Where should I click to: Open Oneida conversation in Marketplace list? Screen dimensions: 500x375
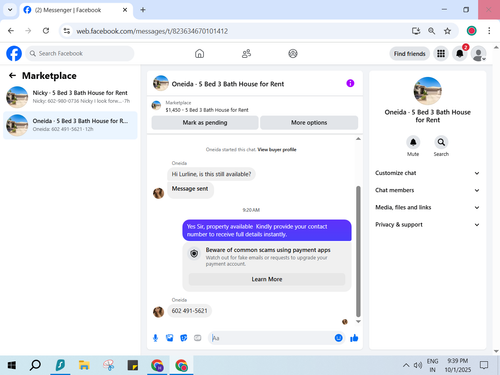[70, 125]
